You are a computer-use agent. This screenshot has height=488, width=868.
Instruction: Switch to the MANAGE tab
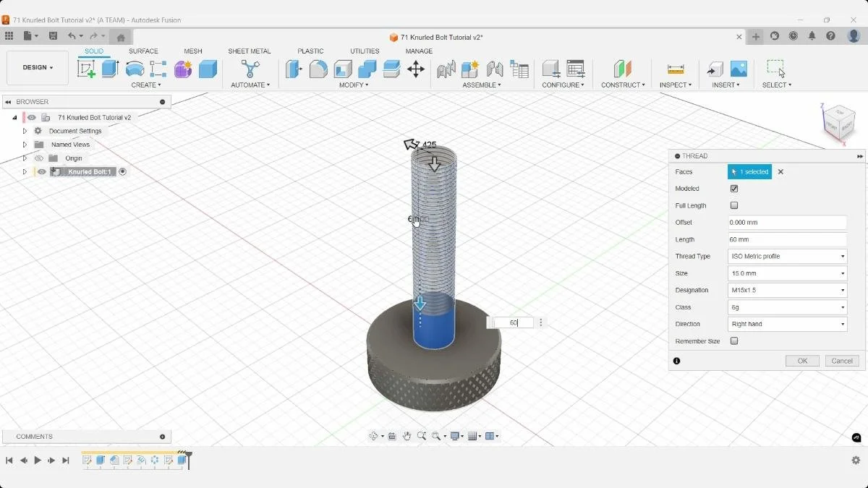[419, 51]
